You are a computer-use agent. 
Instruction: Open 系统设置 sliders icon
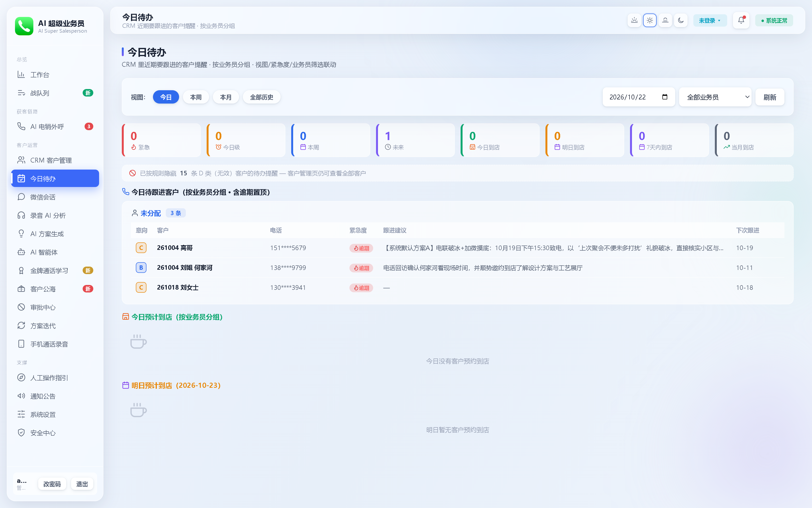click(21, 414)
